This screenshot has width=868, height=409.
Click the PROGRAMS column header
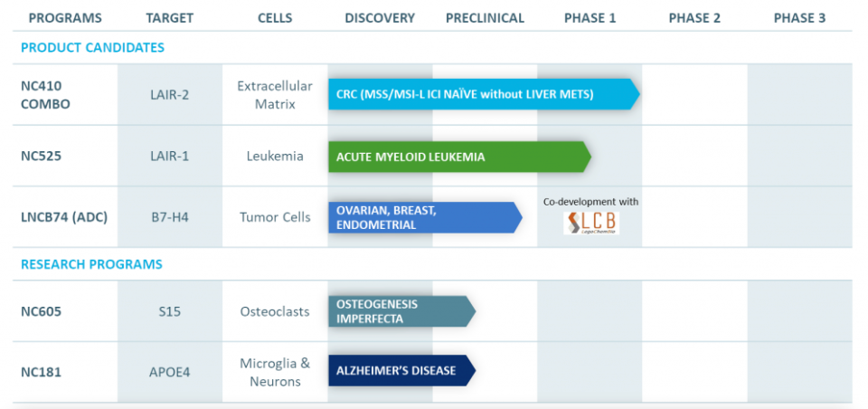65,18
